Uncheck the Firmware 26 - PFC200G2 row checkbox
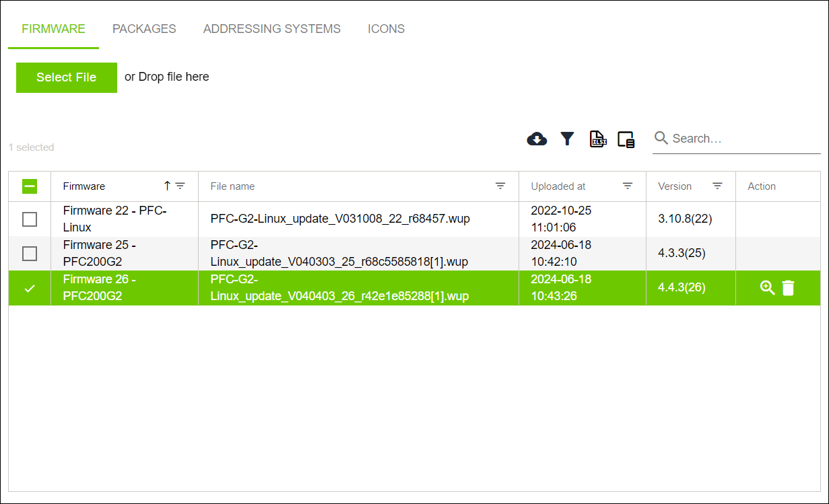829x504 pixels. click(30, 288)
